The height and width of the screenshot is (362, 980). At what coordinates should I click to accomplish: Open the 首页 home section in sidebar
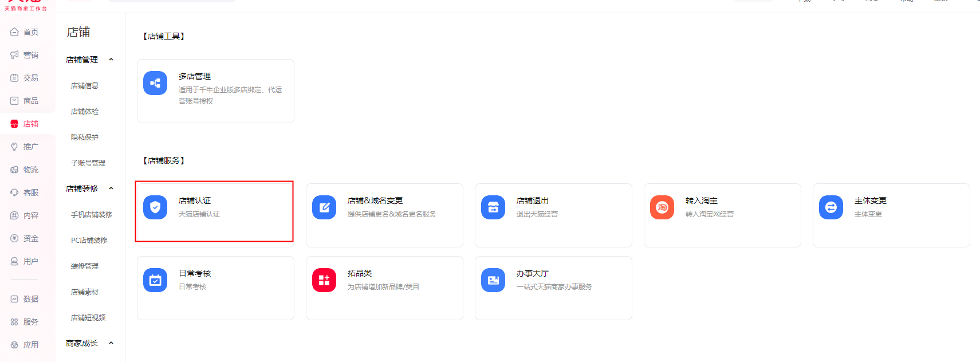click(25, 32)
